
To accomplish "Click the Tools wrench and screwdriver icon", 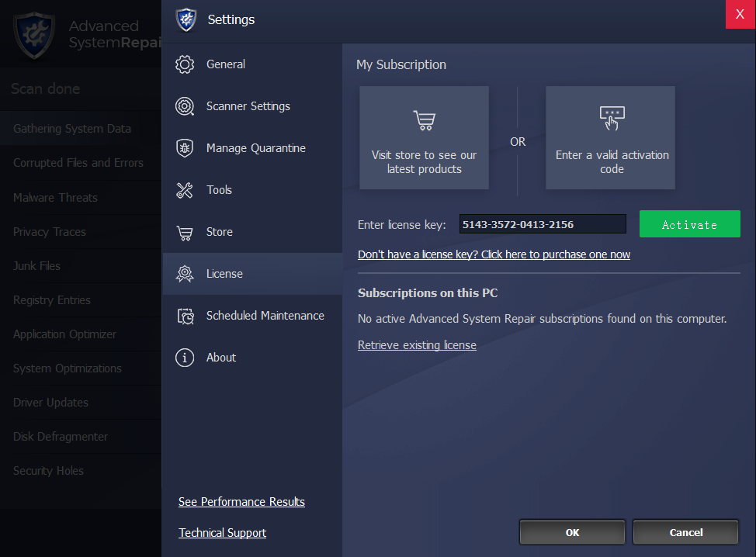I will 185,190.
